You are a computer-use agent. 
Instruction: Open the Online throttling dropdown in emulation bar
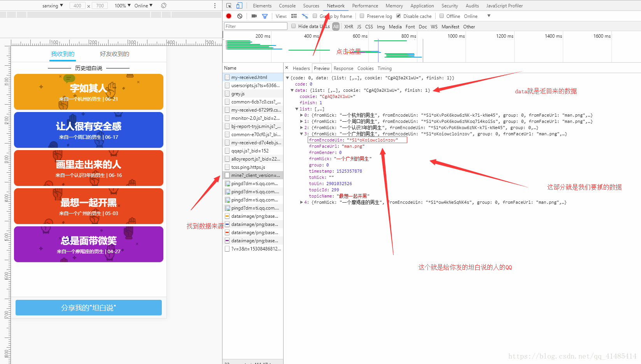tap(143, 6)
